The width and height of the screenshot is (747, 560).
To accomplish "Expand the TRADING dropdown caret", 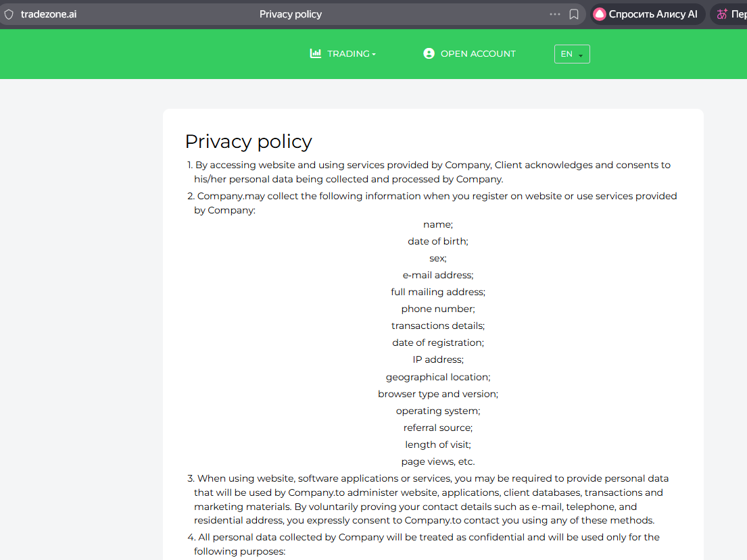I will coord(374,54).
